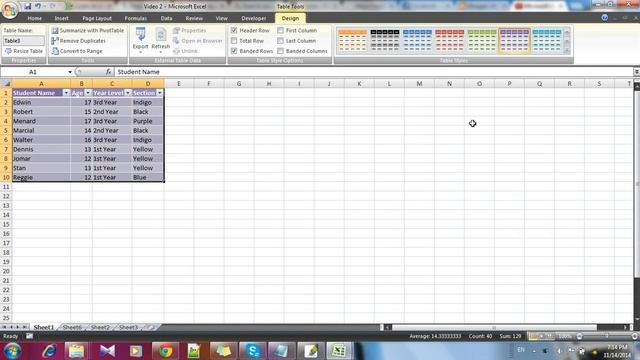The image size is (640, 360).
Task: Open the Student Name filter dropdown
Action: click(66, 93)
